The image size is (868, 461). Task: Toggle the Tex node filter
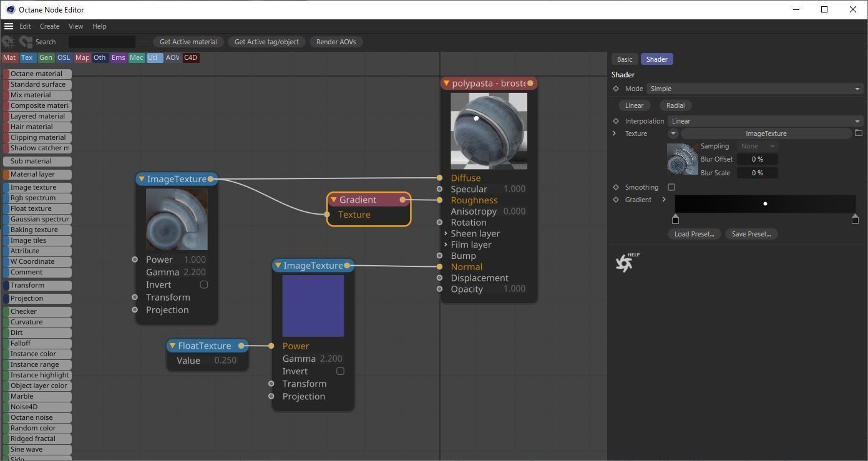point(27,57)
